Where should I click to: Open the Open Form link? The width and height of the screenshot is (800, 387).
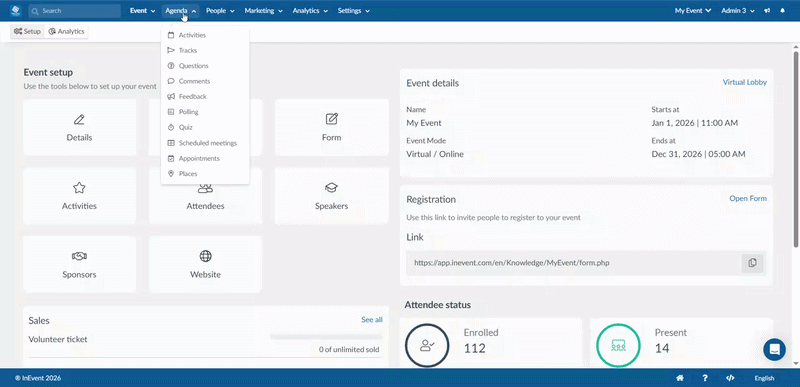point(748,198)
